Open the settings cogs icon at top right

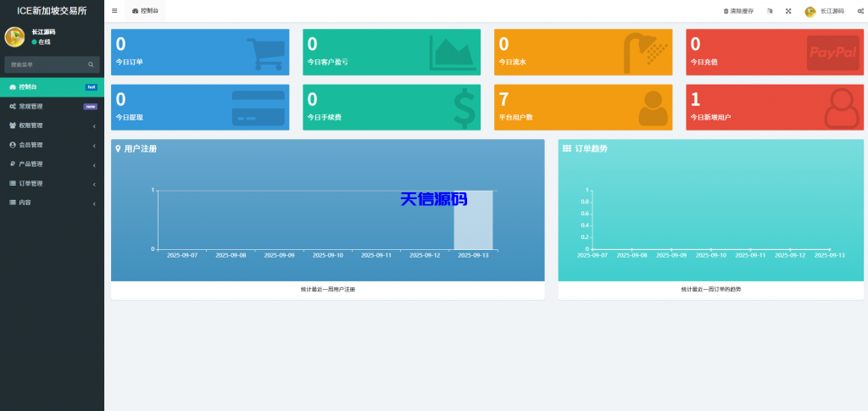[860, 11]
